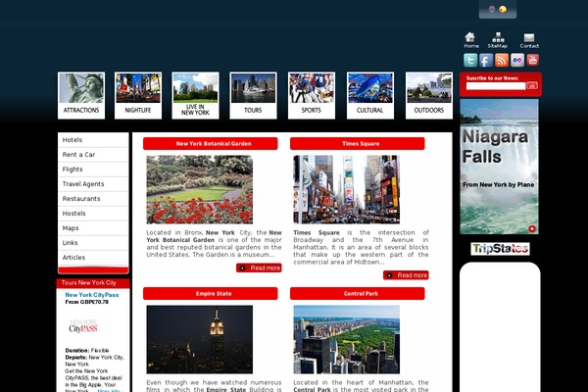The height and width of the screenshot is (392, 588).
Task: Open the Sports category tile
Action: 312,96
